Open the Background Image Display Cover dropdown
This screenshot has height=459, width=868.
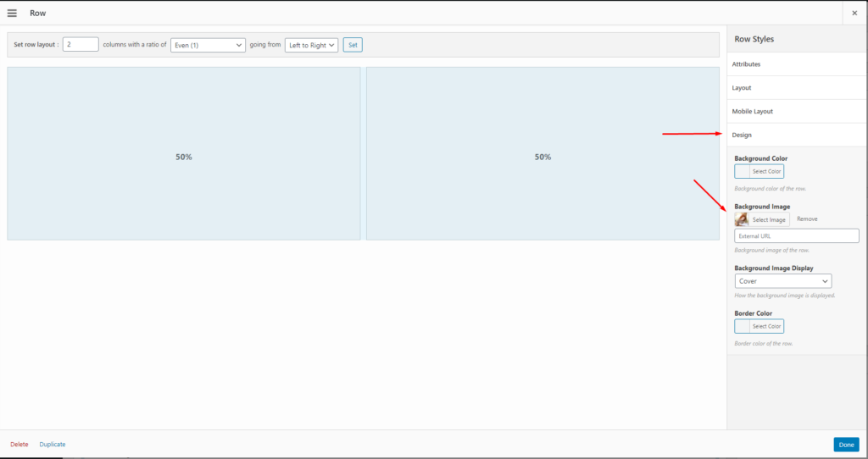pos(782,281)
